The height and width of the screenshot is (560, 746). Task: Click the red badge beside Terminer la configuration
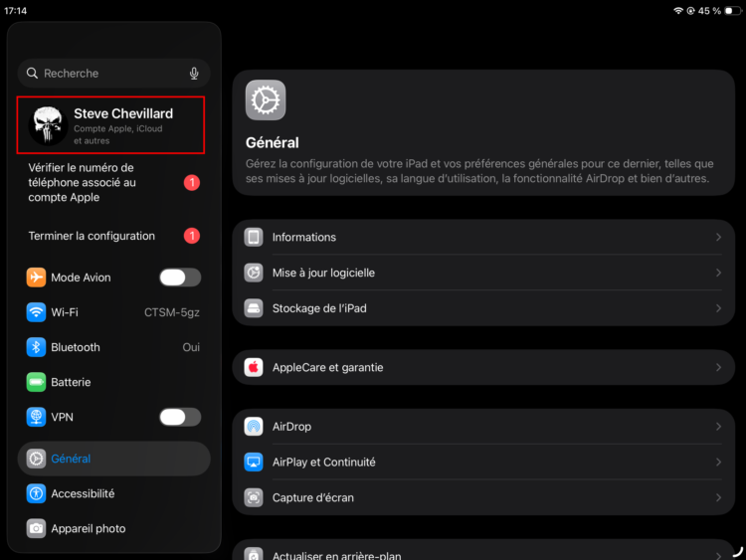(192, 236)
